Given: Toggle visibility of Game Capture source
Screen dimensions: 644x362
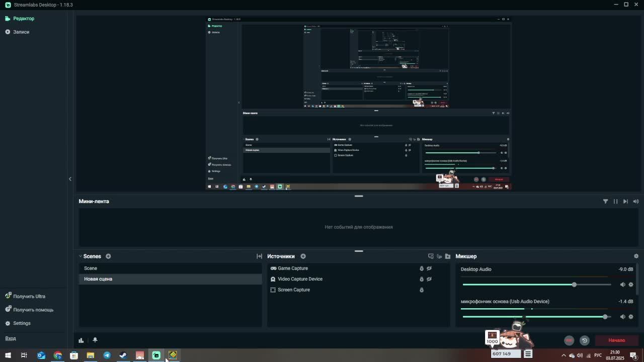Looking at the screenshot, I should pyautogui.click(x=429, y=268).
